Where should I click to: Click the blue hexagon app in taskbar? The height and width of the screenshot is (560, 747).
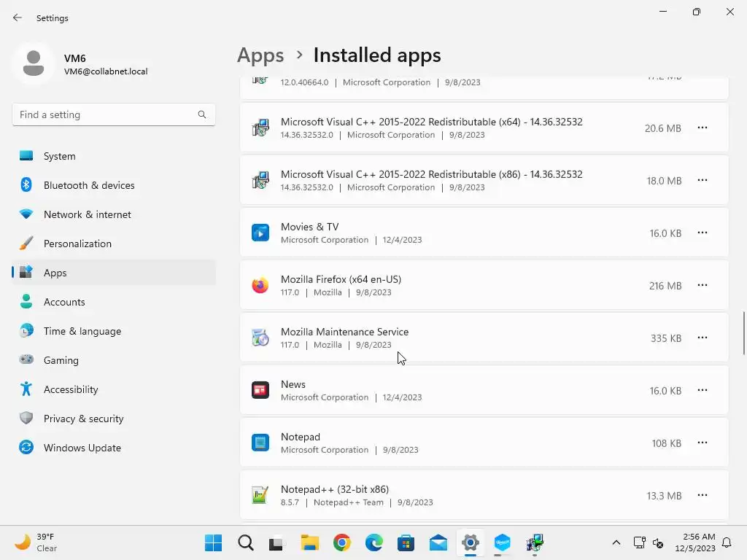[502, 542]
